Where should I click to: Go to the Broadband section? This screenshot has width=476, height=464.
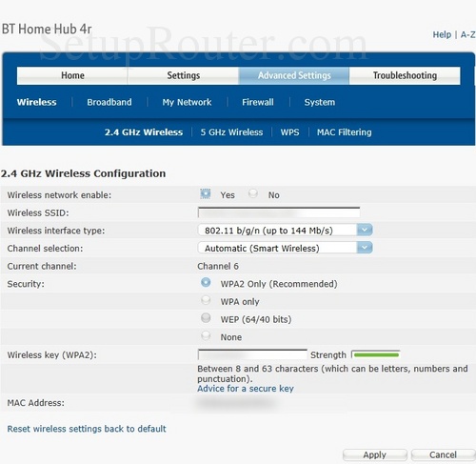[109, 102]
